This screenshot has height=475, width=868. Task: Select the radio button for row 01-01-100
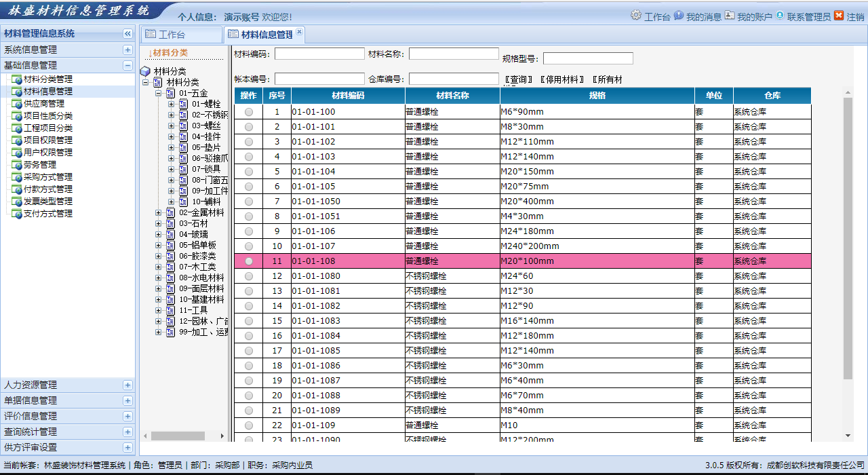249,112
